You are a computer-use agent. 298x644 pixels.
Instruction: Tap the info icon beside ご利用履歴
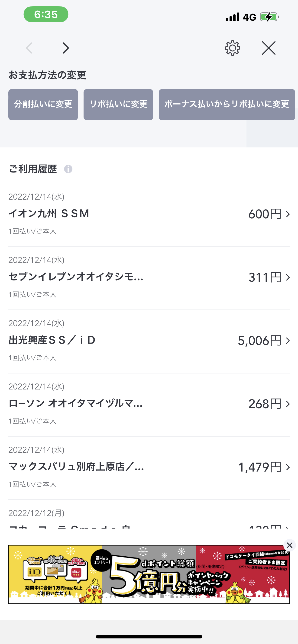(x=68, y=169)
